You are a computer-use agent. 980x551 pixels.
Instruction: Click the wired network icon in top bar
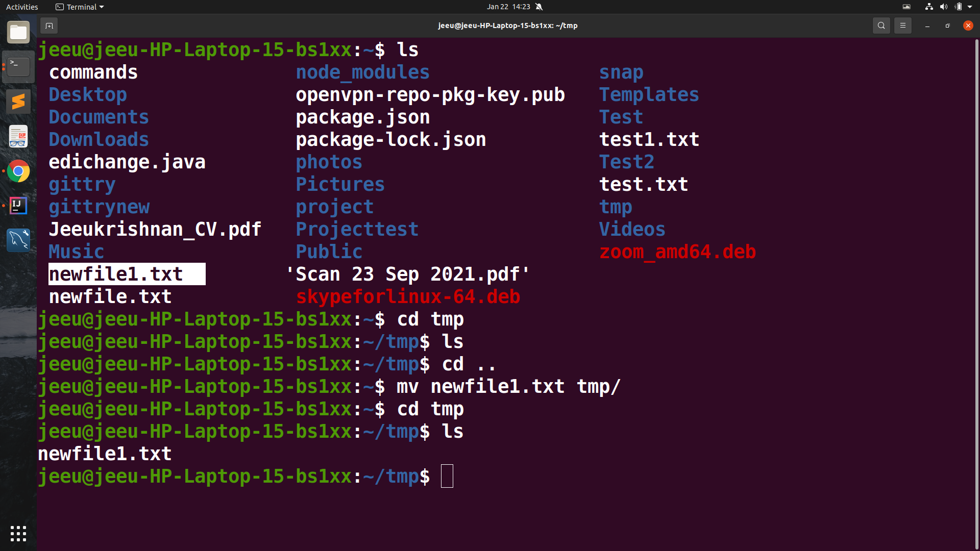[928, 7]
